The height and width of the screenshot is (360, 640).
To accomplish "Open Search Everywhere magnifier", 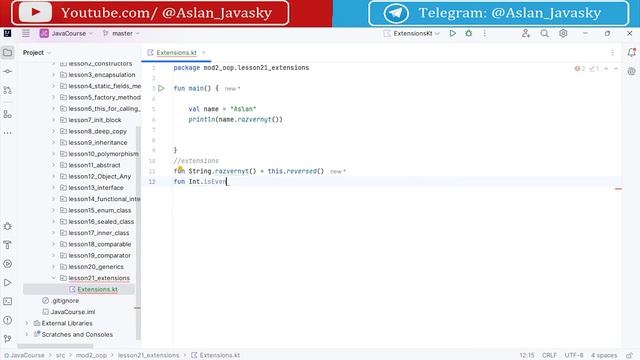I will pos(544,33).
